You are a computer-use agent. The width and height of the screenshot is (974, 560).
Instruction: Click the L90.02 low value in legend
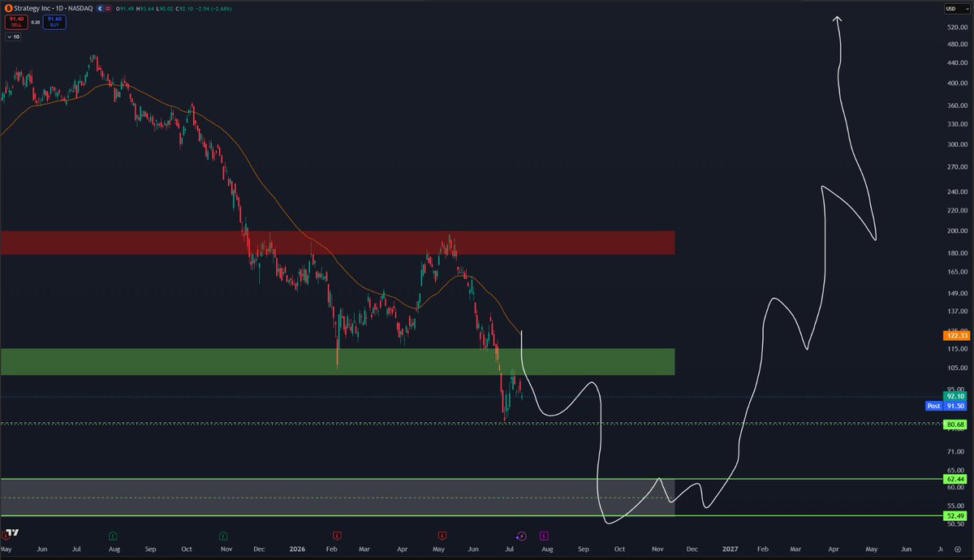[165, 8]
